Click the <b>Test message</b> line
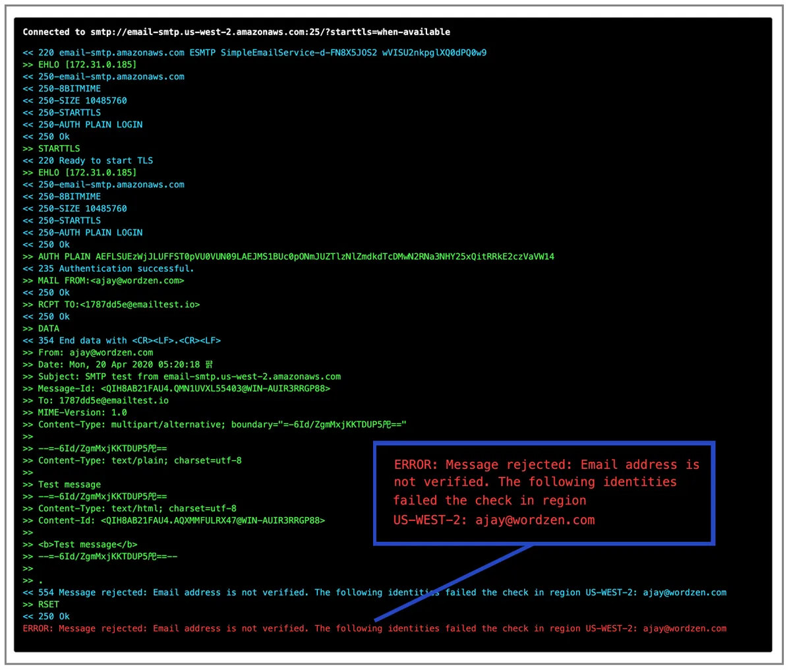 (x=80, y=545)
